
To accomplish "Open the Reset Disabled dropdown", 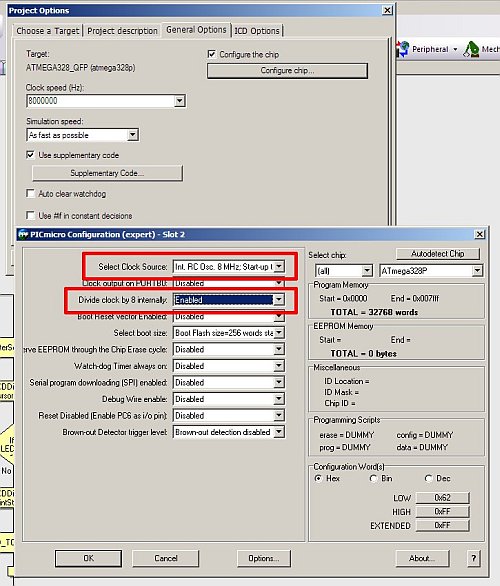I will [279, 415].
